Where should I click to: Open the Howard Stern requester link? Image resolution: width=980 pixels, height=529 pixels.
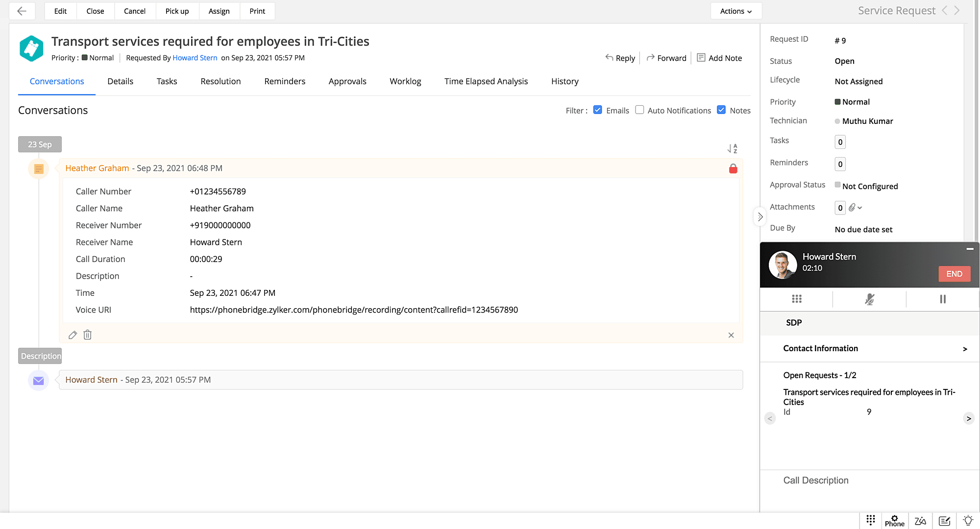195,58
